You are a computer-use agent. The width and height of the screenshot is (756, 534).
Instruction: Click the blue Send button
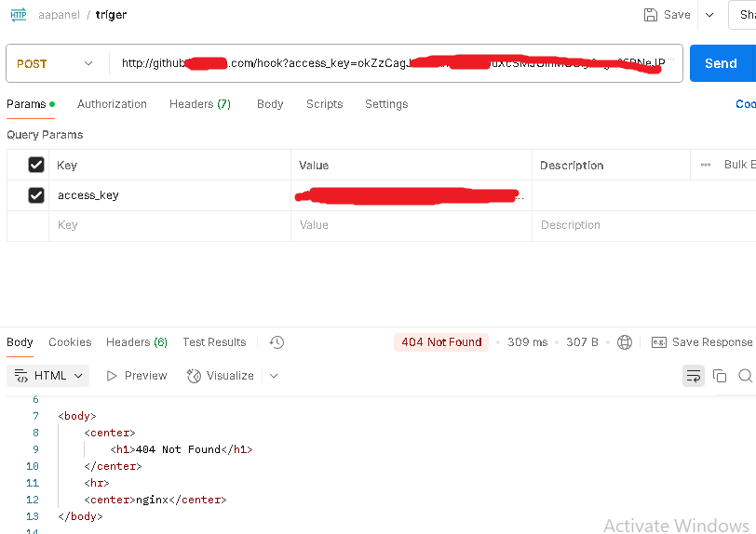pos(721,63)
